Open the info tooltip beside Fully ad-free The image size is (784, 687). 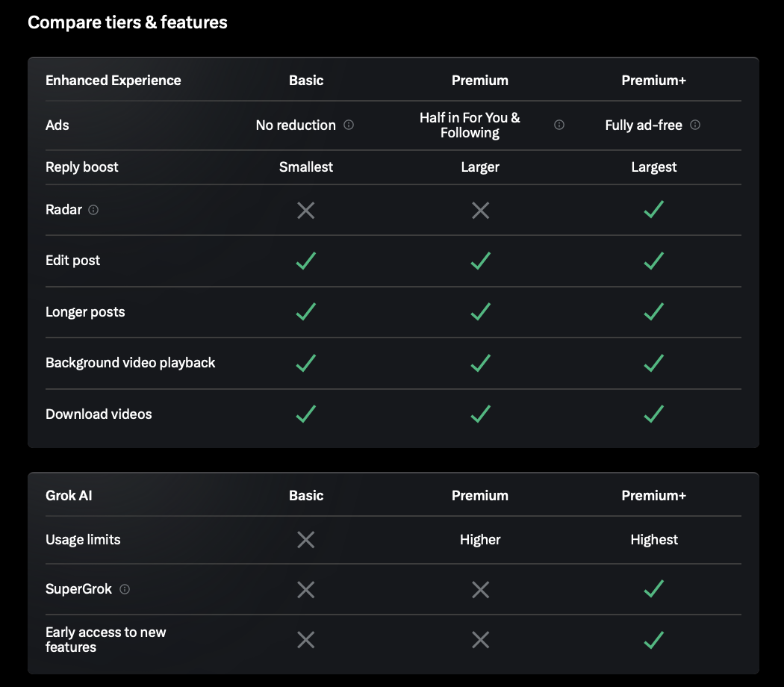pos(695,125)
